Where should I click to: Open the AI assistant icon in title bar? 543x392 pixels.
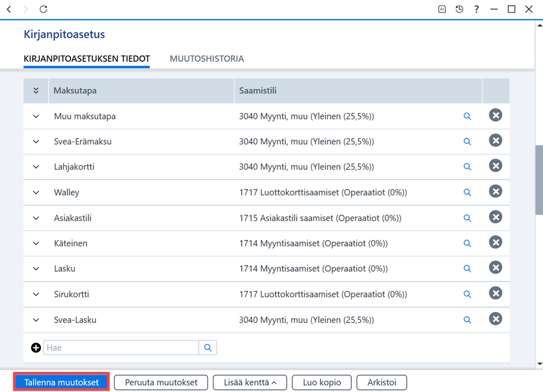click(x=442, y=9)
